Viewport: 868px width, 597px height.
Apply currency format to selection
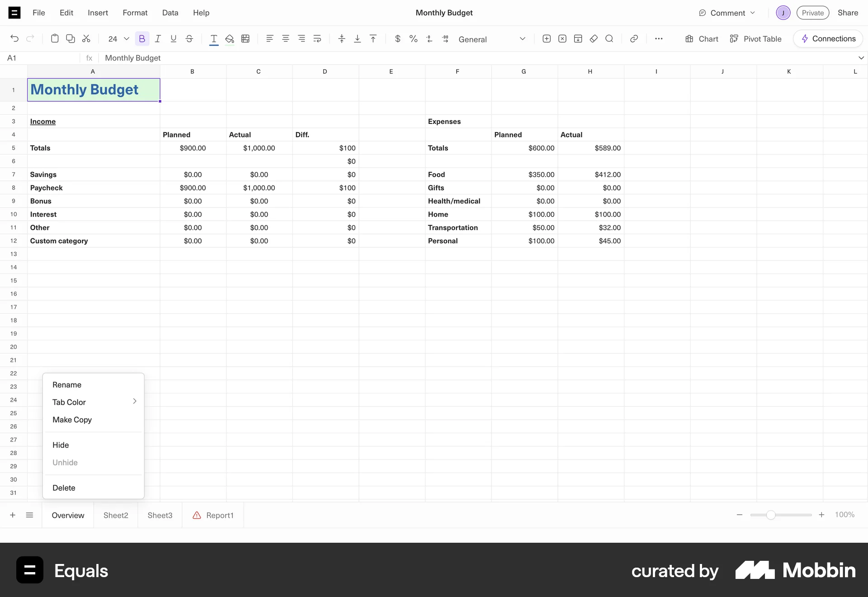(397, 39)
